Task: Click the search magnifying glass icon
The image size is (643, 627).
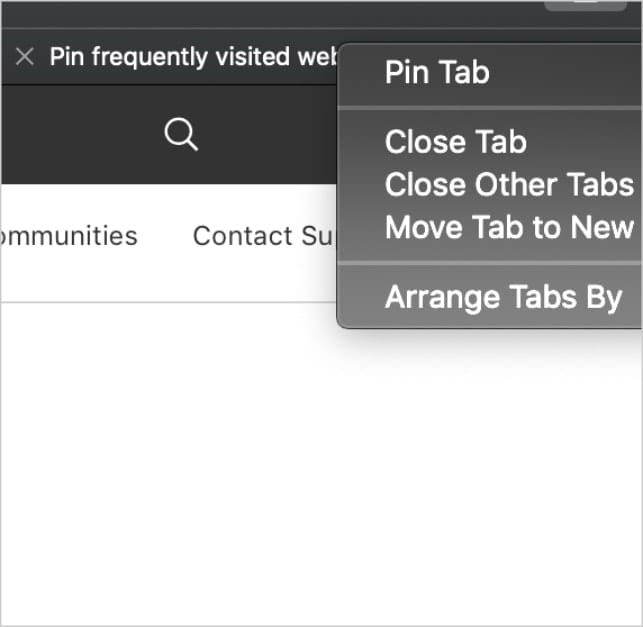Action: pos(181,135)
